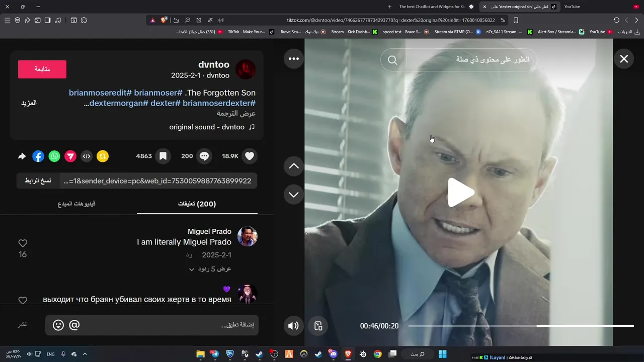Open 'speed test - Brave S...' bookmark

406,32
